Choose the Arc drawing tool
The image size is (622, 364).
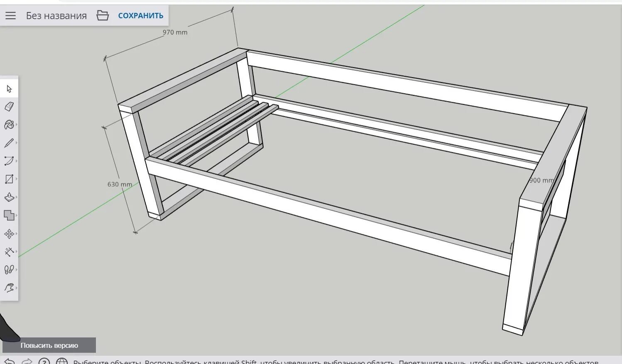click(9, 161)
